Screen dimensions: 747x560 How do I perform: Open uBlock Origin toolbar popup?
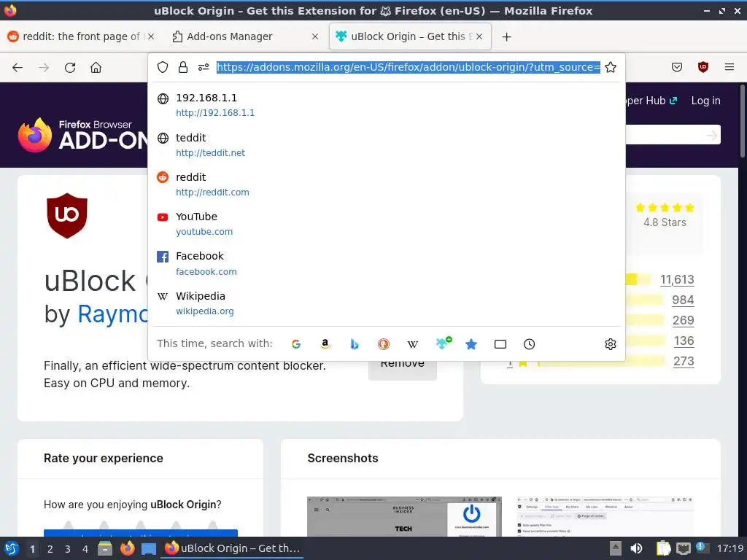tap(703, 67)
